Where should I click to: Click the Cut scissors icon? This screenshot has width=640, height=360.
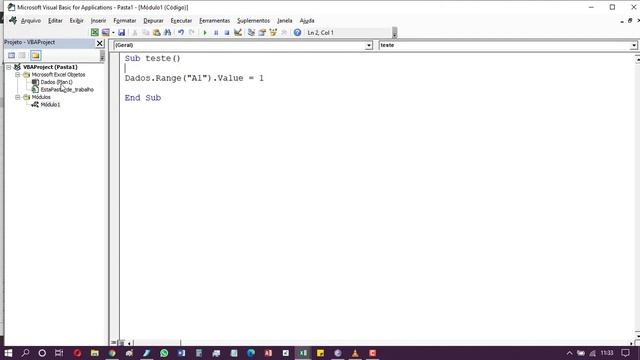[135, 32]
